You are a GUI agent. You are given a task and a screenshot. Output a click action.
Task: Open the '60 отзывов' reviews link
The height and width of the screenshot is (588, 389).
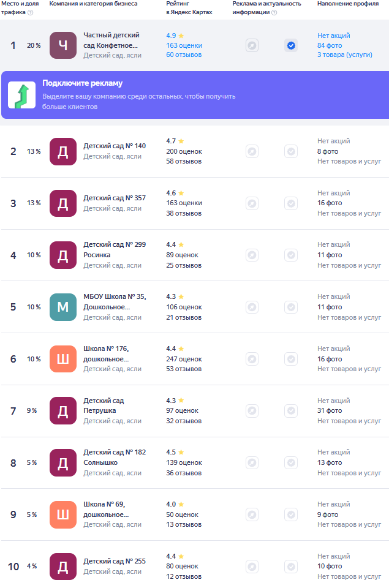click(184, 55)
